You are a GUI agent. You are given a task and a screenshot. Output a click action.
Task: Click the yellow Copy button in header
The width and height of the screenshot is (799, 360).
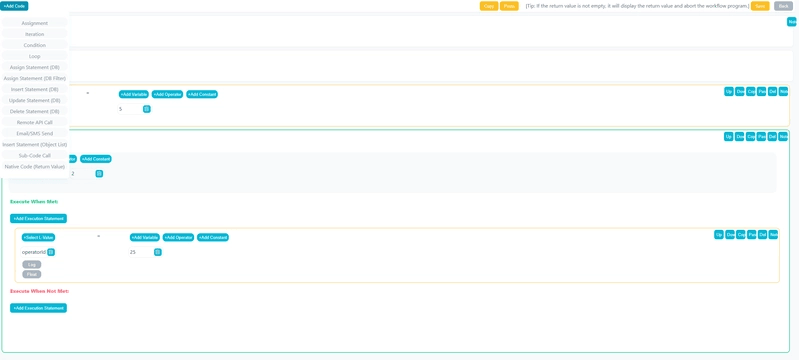pyautogui.click(x=489, y=6)
